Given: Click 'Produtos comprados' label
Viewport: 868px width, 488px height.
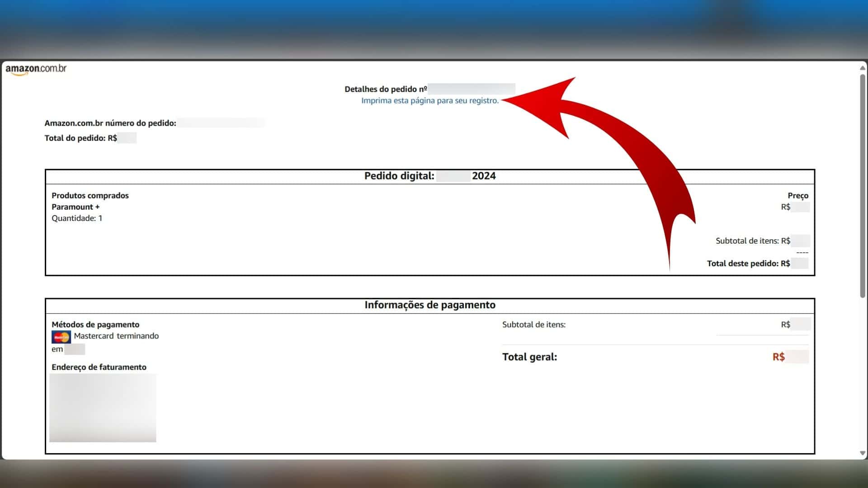Looking at the screenshot, I should 90,195.
